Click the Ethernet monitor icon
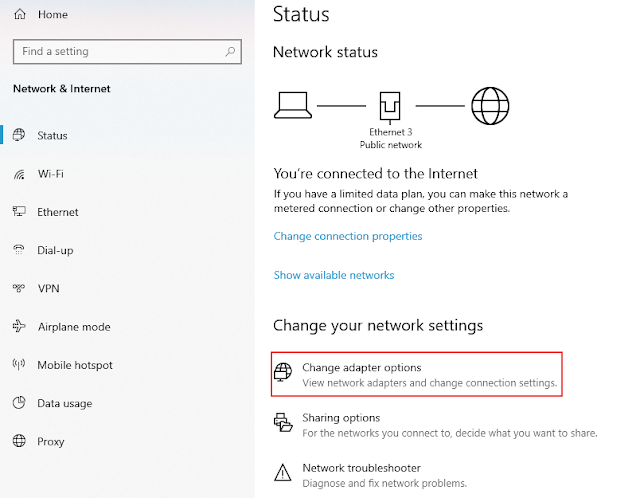Viewport: 640px width, 498px height. coord(19,212)
